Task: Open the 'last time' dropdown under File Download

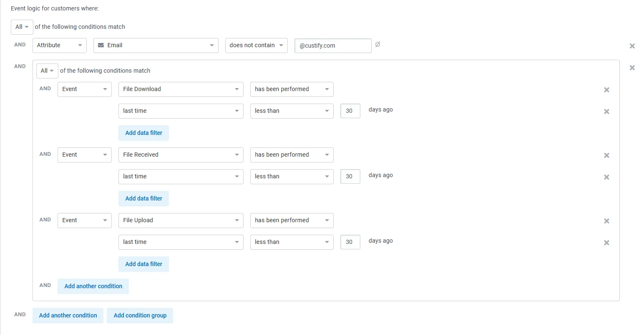Action: (x=181, y=111)
